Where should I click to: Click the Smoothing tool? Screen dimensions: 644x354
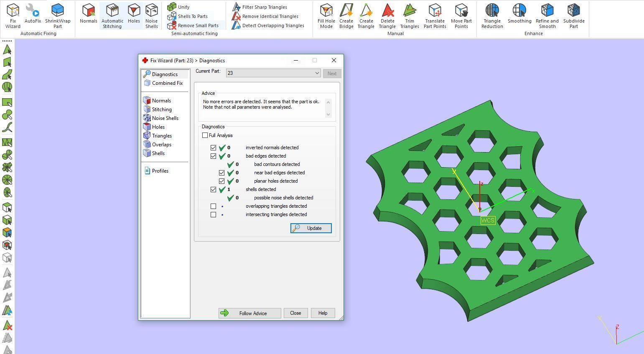click(519, 13)
